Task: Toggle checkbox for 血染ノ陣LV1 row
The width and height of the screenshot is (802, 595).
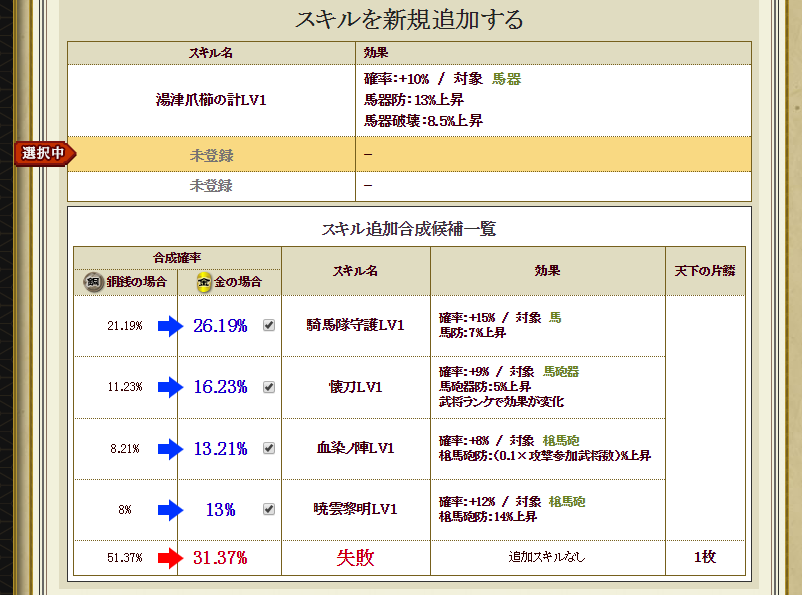Action: click(x=269, y=448)
